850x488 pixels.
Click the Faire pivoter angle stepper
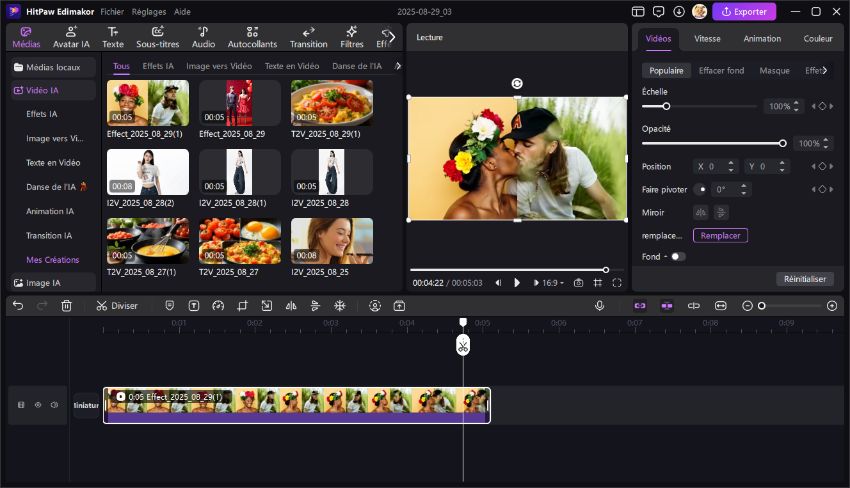click(x=743, y=189)
